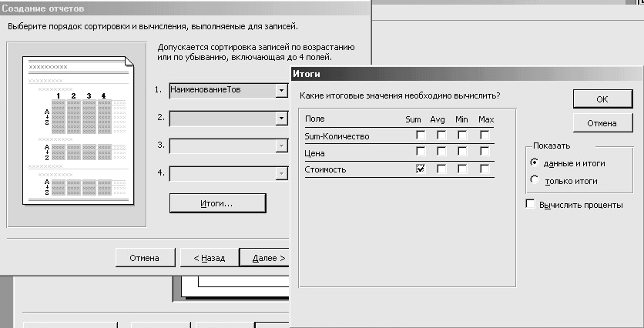Screen dimensions: 644x328
Task: Open second sort field dropdown arrow
Action: click(x=280, y=118)
